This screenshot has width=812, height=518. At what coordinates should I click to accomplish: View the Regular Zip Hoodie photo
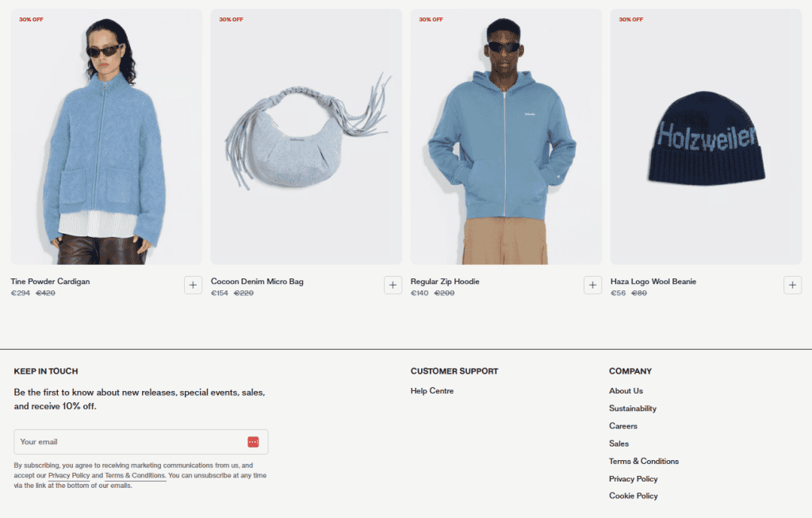506,136
